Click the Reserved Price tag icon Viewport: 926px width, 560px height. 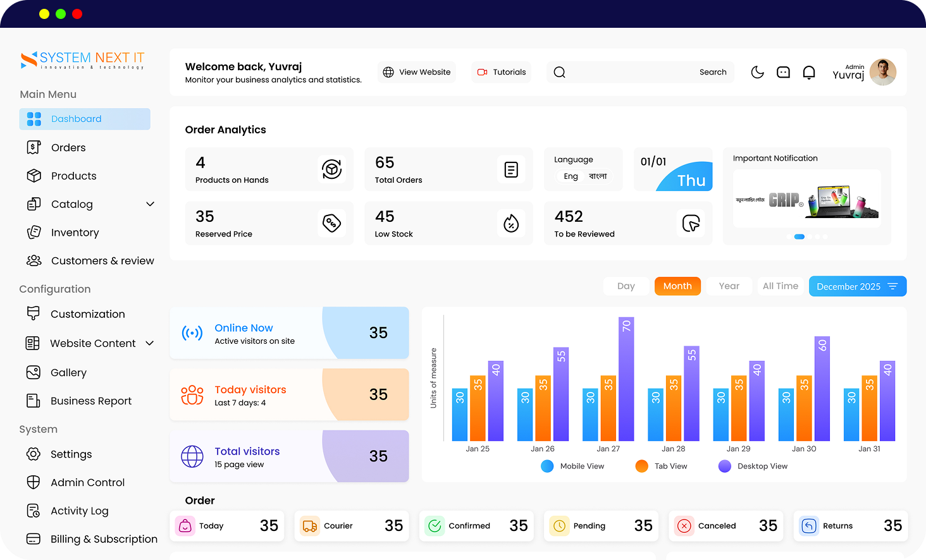[x=332, y=222]
